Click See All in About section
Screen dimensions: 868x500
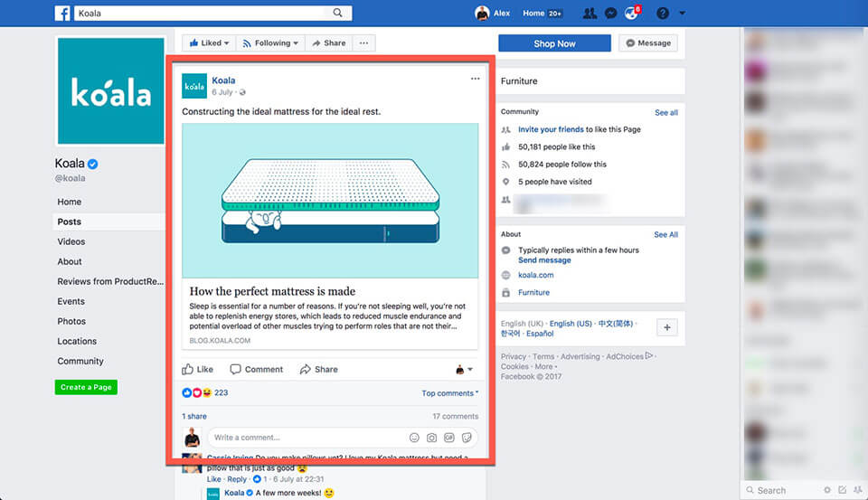666,235
